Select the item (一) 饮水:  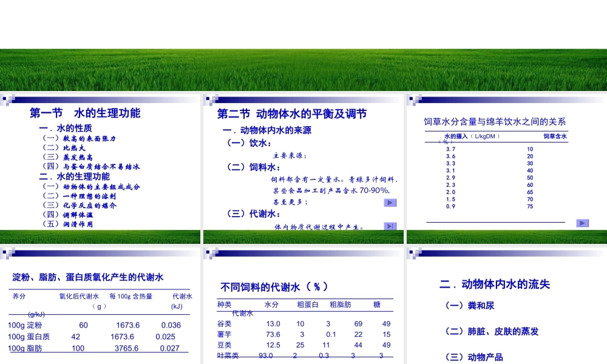[x=249, y=143]
